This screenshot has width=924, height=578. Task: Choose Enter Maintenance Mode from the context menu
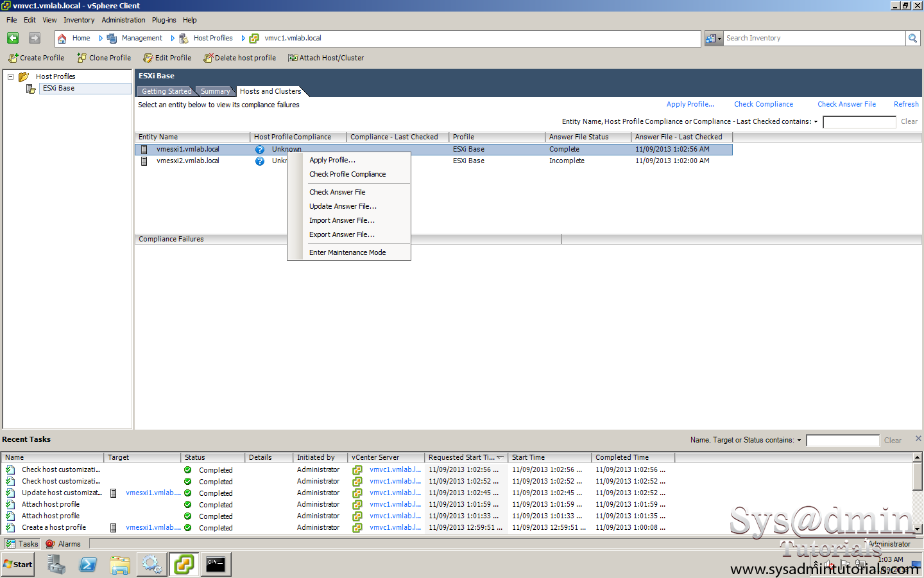349,252
